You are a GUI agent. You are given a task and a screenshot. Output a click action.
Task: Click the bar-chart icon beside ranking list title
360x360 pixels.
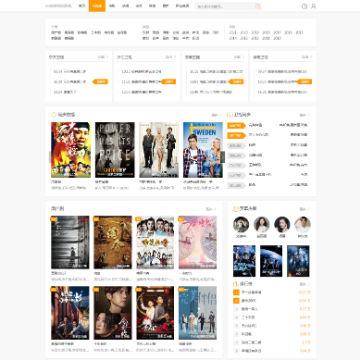235,284
